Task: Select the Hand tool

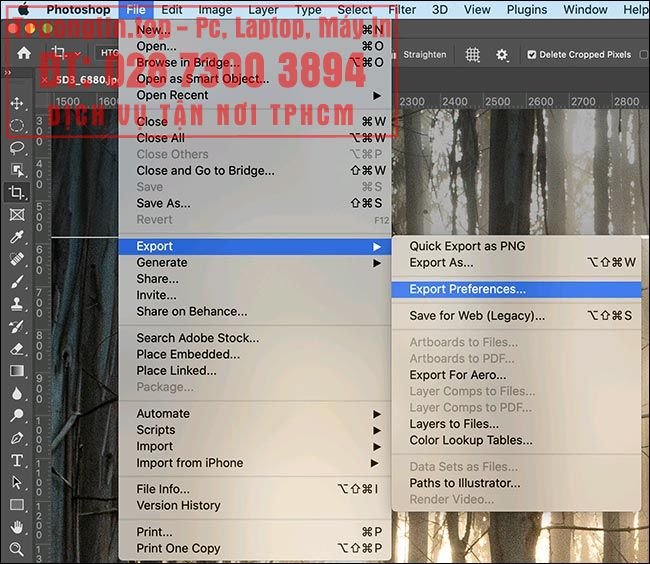Action: [x=17, y=527]
